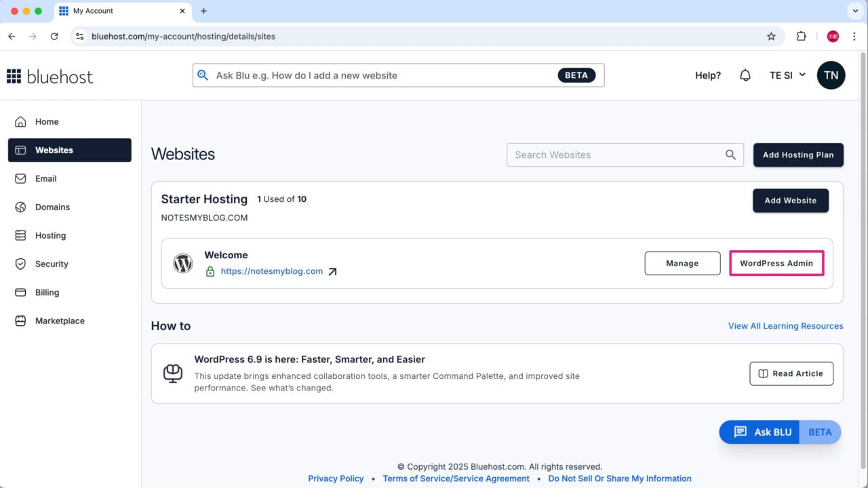
Task: Open the Domains section
Action: click(x=52, y=207)
